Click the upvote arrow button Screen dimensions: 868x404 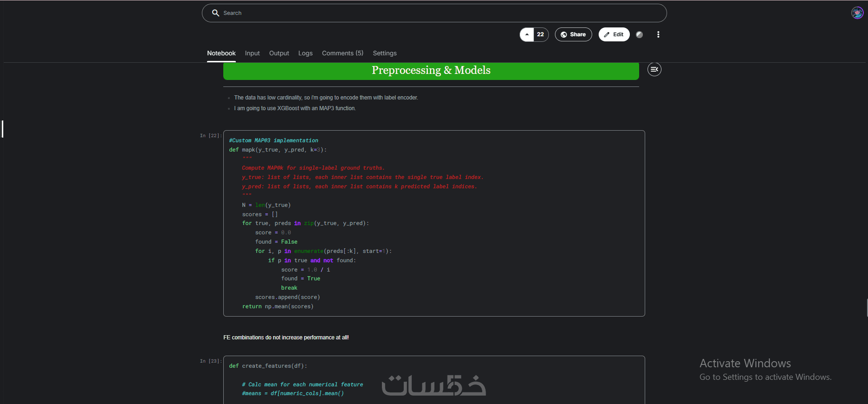point(527,34)
